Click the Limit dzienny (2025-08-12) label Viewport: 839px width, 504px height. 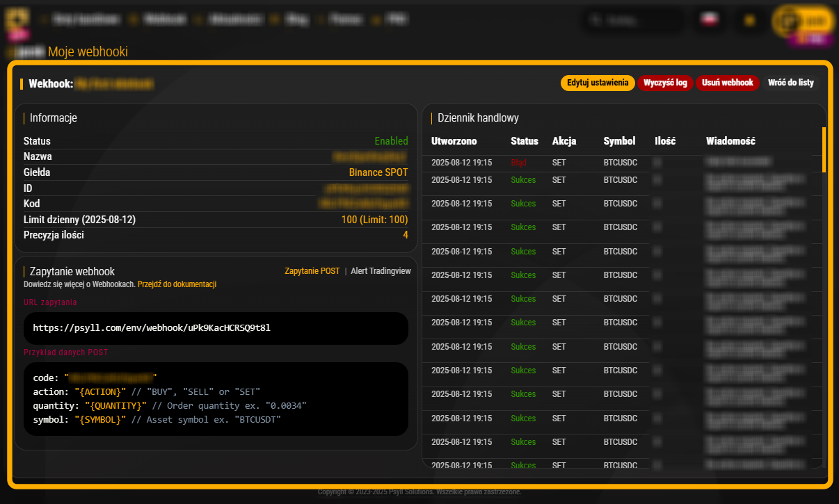pos(79,220)
